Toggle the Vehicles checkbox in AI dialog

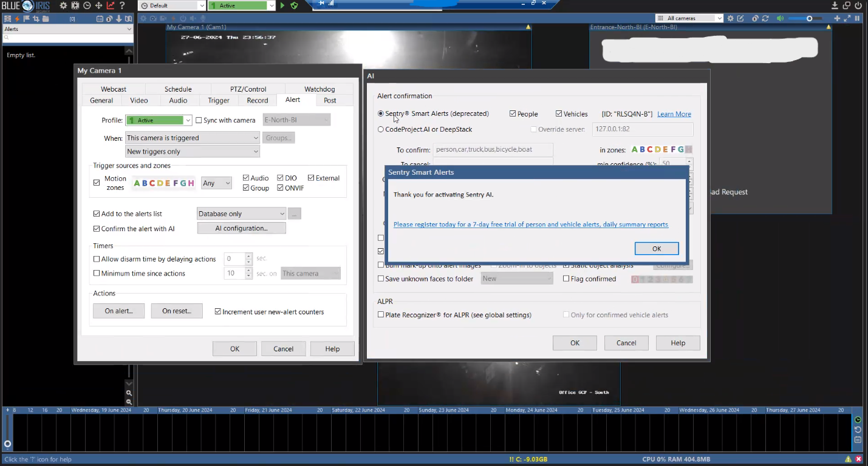click(x=559, y=113)
